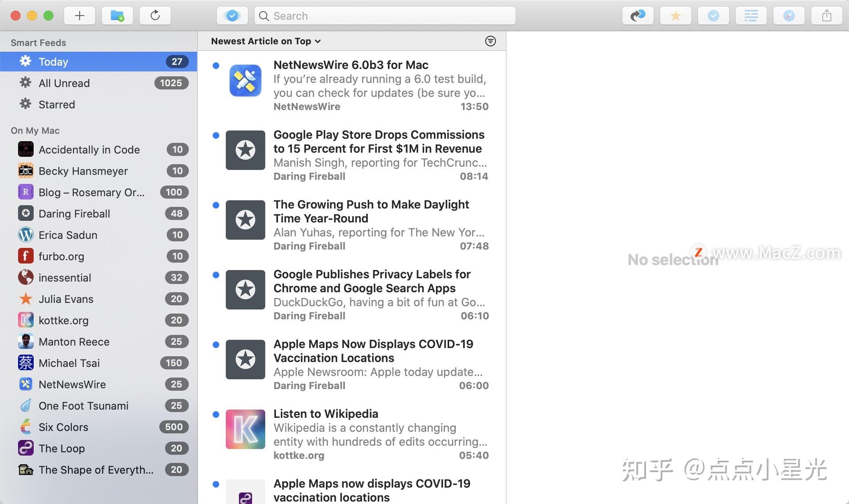Select Julia Evans feed

(x=99, y=299)
